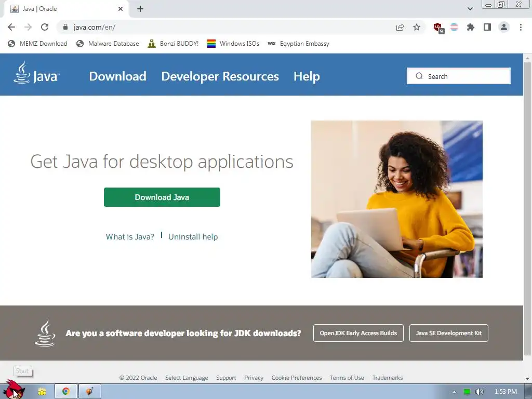532x399 pixels.
Task: Click the magnifier icon in Search box
Action: click(x=419, y=76)
